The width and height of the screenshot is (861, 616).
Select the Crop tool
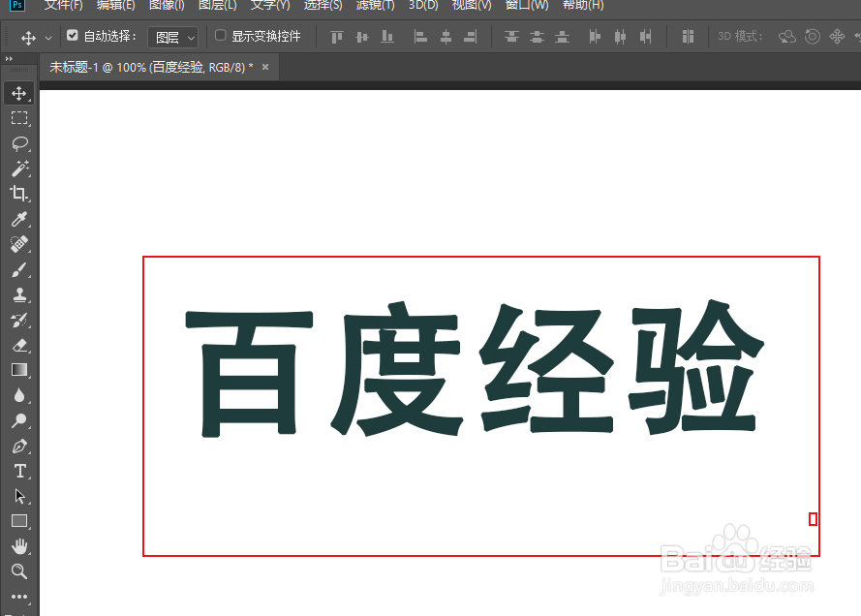click(x=19, y=194)
